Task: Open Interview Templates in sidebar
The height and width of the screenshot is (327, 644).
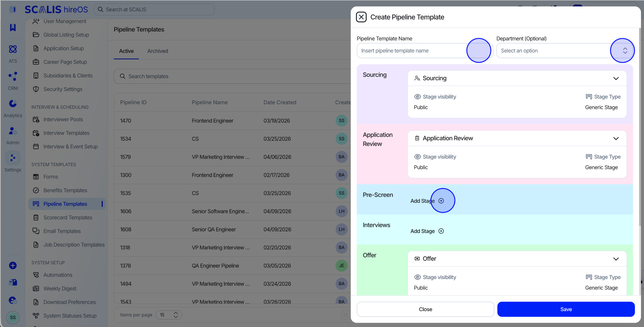Action: 67,133
